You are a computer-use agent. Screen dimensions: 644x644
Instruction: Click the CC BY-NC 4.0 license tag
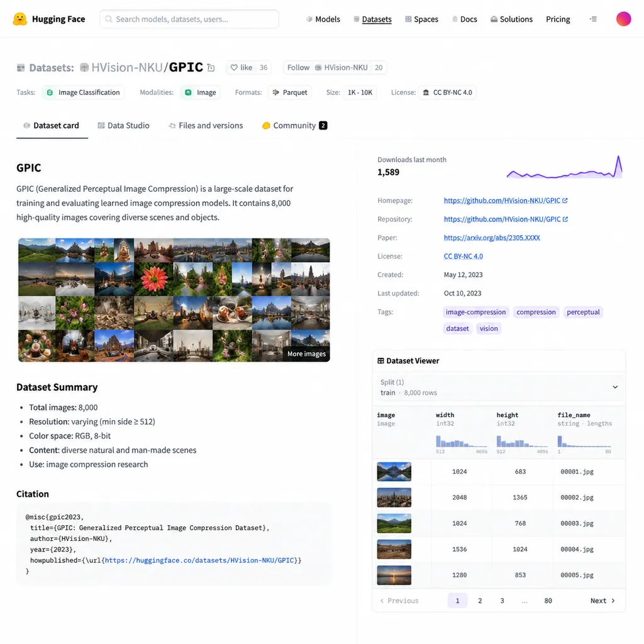coord(447,92)
